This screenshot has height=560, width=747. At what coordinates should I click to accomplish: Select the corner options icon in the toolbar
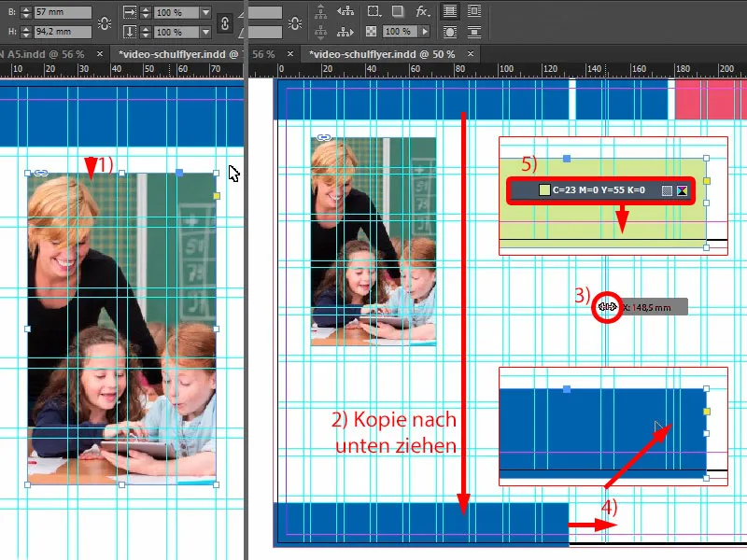click(x=371, y=10)
